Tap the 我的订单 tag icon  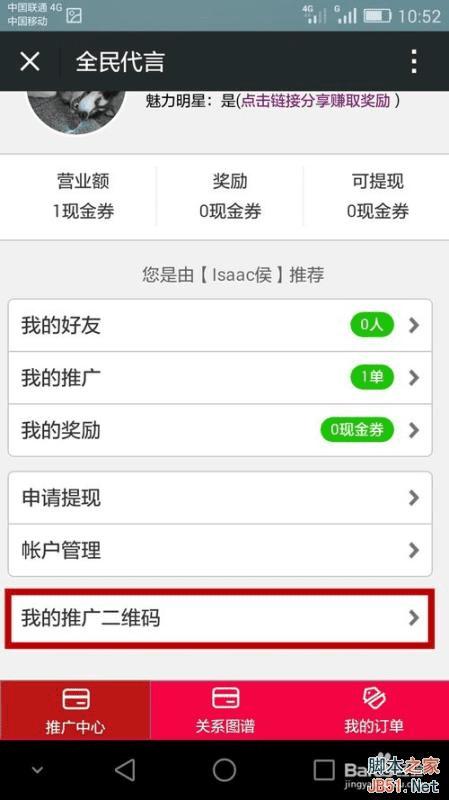click(374, 698)
